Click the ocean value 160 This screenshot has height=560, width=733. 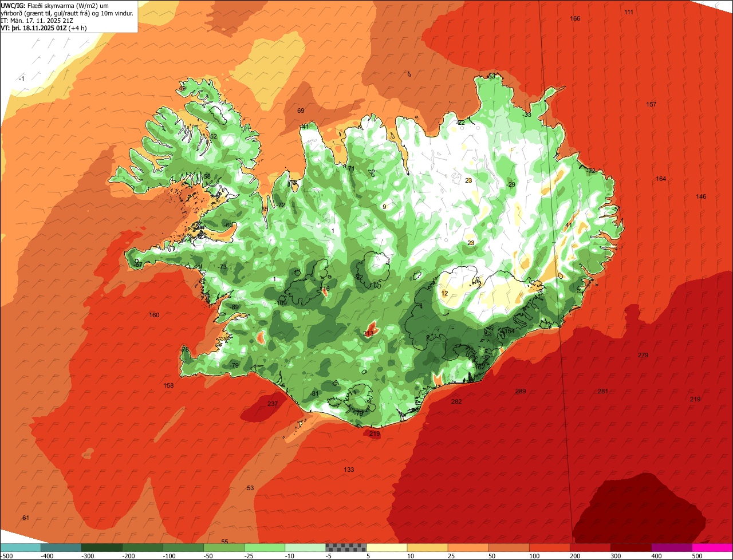154,315
